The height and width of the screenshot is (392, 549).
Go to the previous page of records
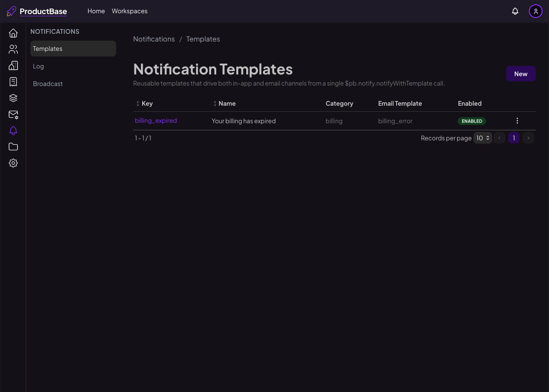click(499, 138)
